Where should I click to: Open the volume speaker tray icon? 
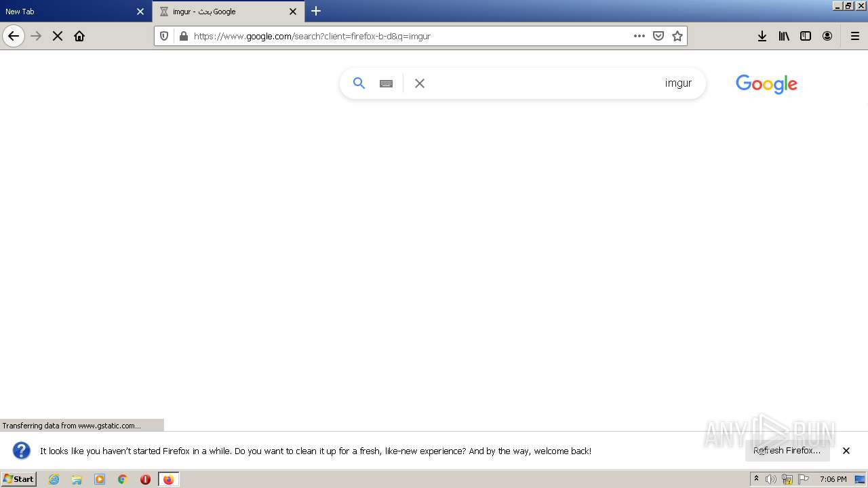[x=771, y=479]
